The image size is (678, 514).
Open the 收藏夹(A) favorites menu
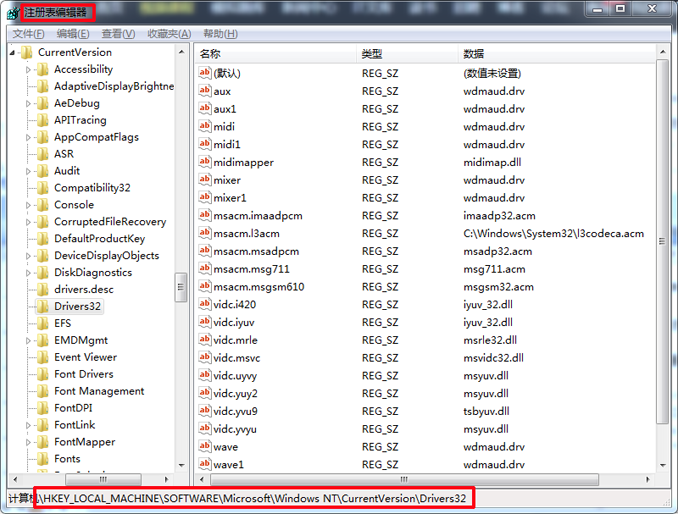[169, 34]
